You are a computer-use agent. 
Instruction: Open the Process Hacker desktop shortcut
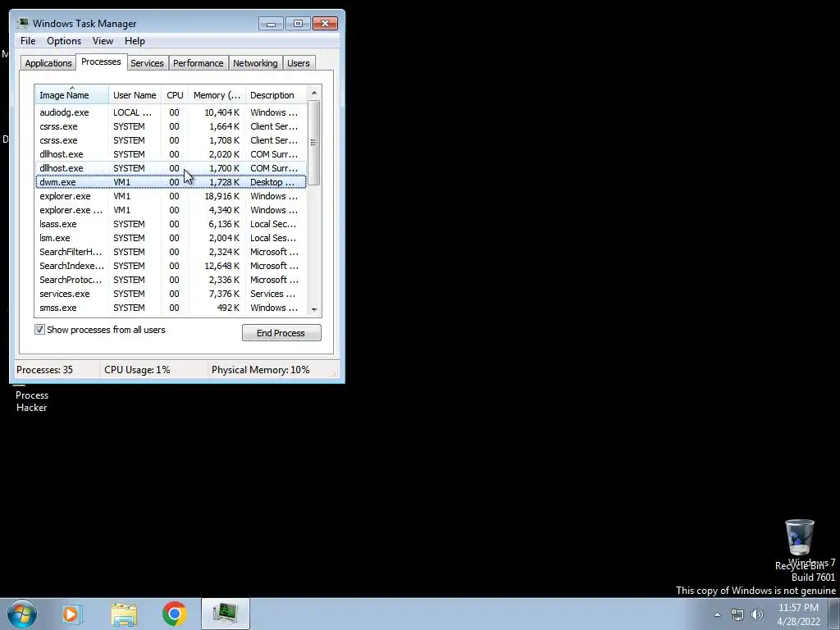[32, 400]
